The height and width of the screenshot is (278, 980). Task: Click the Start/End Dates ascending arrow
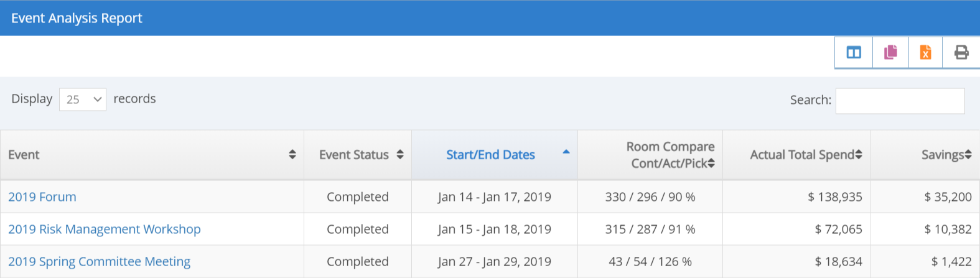(x=566, y=152)
